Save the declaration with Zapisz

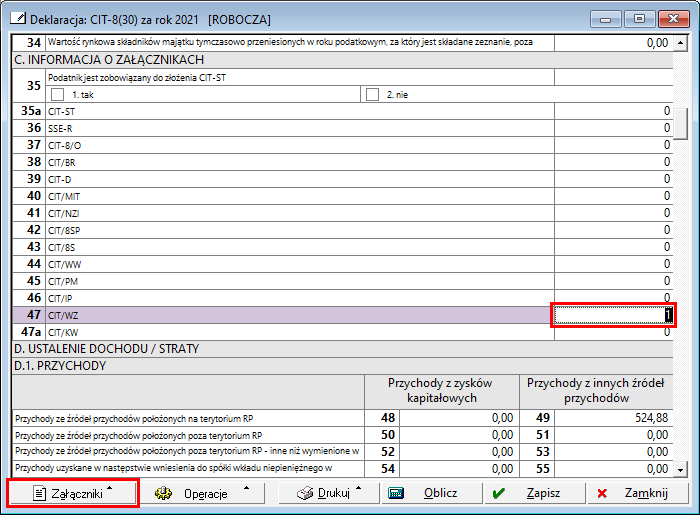[534, 493]
